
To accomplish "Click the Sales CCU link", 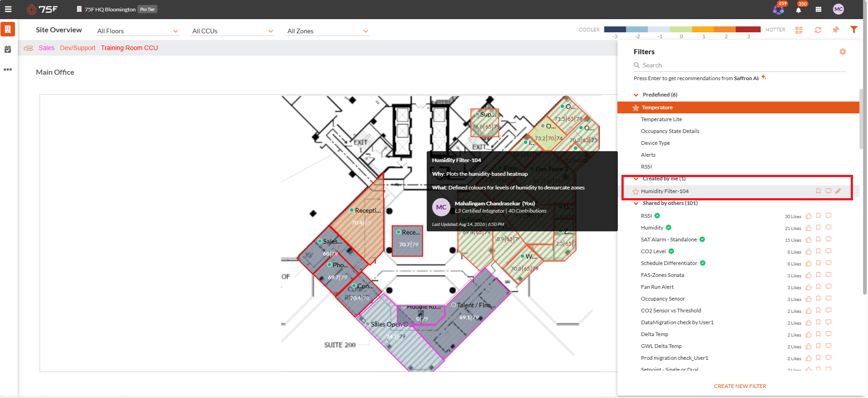I will [46, 48].
